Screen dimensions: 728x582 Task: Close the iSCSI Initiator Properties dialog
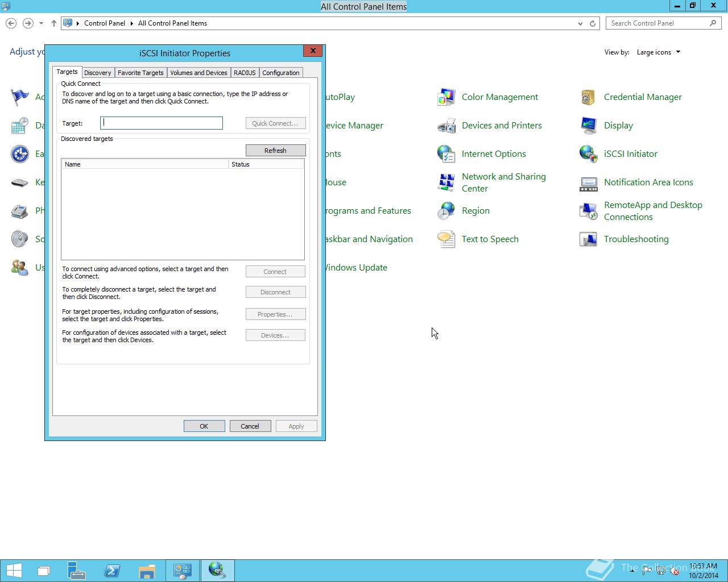point(313,51)
